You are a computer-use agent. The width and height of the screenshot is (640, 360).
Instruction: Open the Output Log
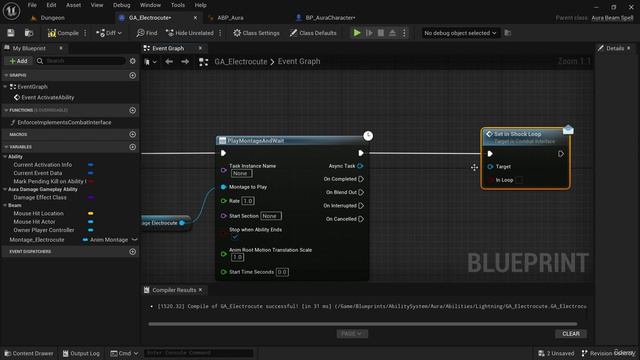tap(81, 353)
